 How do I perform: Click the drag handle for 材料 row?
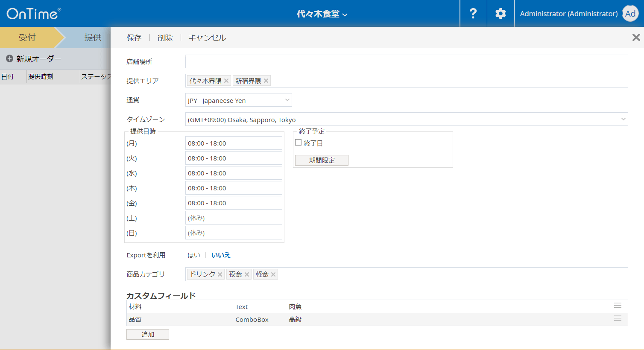click(x=618, y=306)
